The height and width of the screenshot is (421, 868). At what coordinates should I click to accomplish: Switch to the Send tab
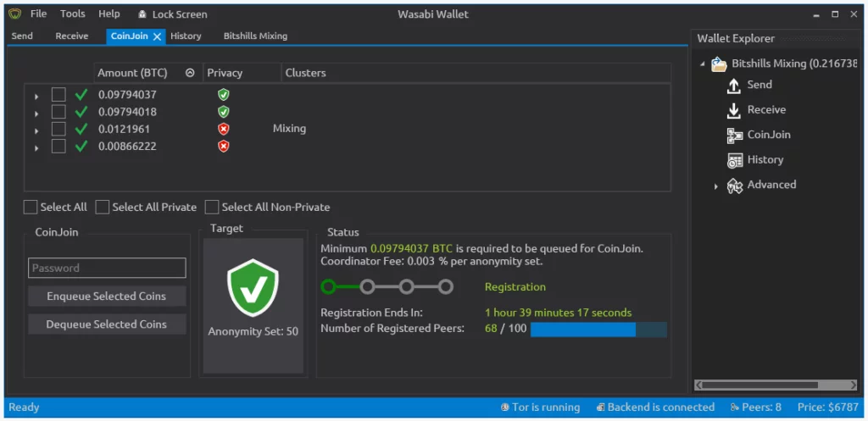coord(22,36)
